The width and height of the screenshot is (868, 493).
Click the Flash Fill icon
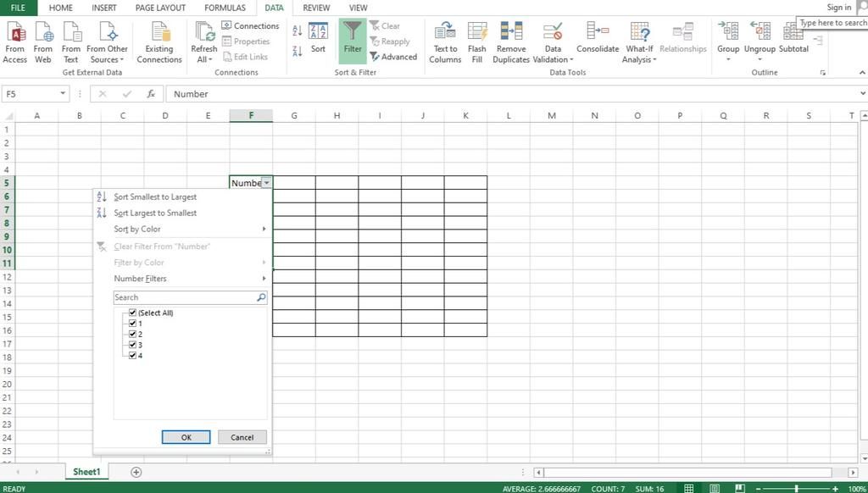(x=476, y=32)
